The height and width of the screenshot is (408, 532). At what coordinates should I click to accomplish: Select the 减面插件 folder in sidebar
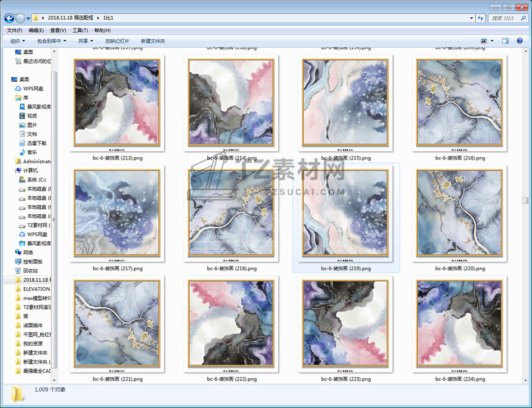click(29, 325)
